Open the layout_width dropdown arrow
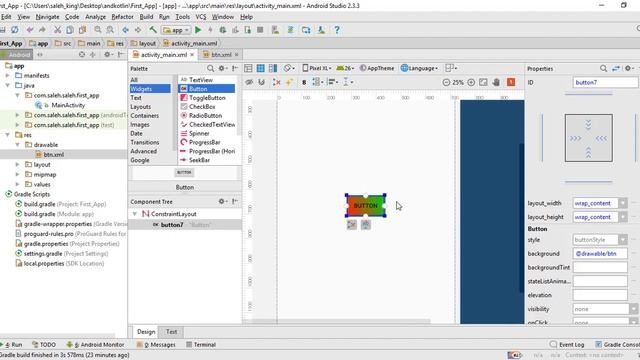Image resolution: width=640 pixels, height=360 pixels. pos(622,203)
